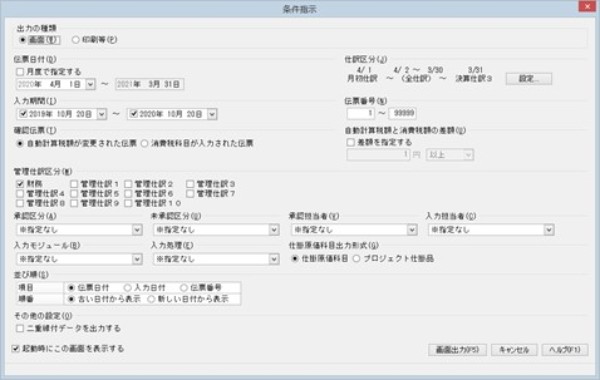Check 管理仕訳4 checkbox
Viewport: 600px width, 380px height.
(20, 194)
